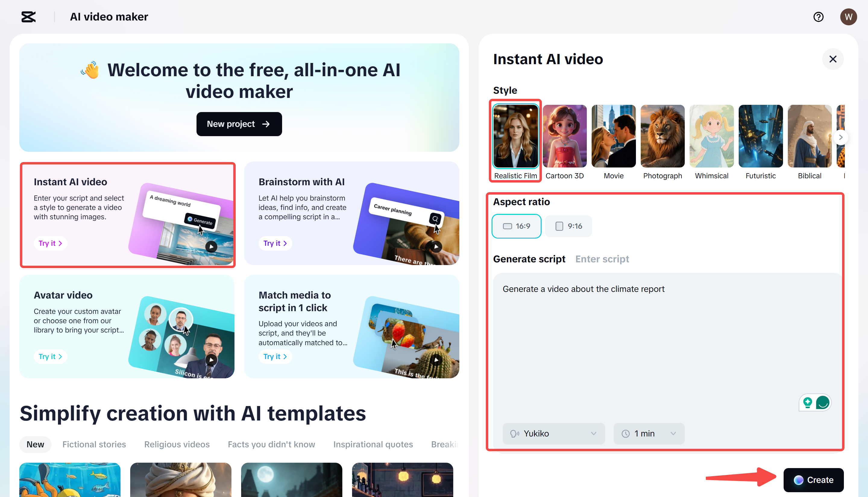The width and height of the screenshot is (868, 497).
Task: Select the 16:9 aspect ratio
Action: pos(516,226)
